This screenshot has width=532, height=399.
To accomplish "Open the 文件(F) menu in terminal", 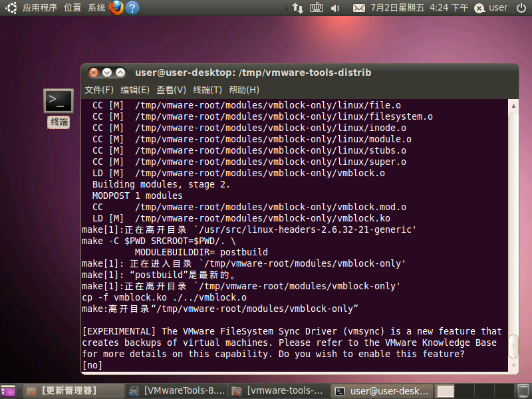I will pyautogui.click(x=99, y=90).
